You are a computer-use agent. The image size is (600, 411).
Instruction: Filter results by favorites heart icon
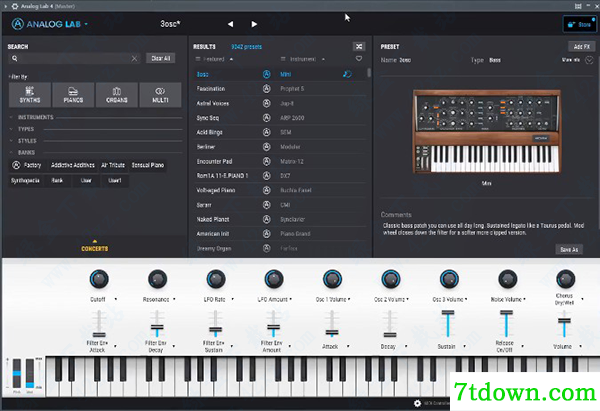(359, 59)
